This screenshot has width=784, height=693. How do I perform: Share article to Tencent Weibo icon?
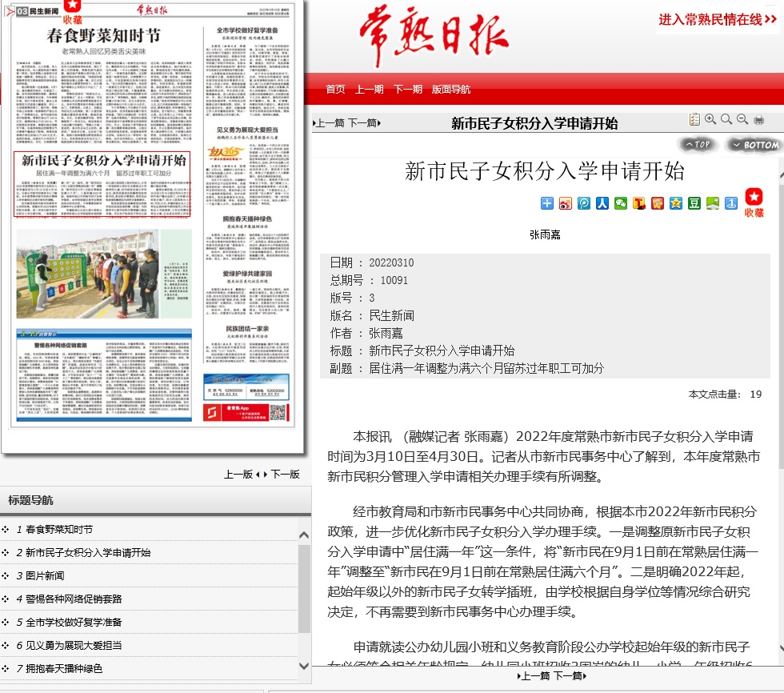[x=584, y=203]
